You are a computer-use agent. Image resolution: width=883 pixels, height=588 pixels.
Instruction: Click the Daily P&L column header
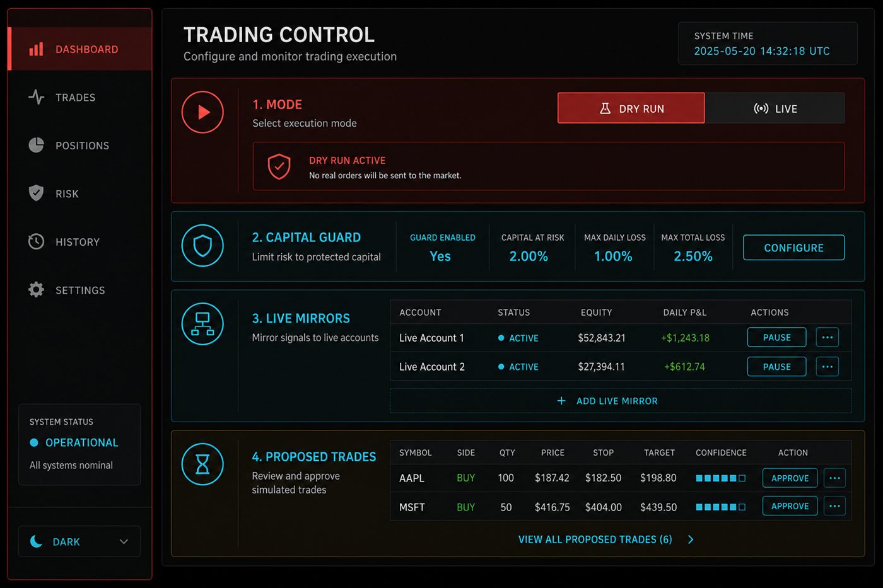[x=684, y=312]
